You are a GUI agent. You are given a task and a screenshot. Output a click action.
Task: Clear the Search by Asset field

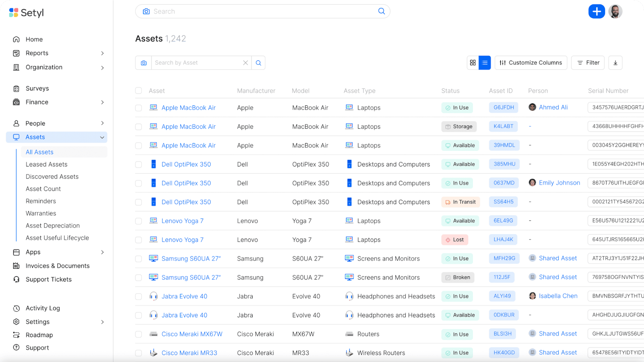(246, 63)
